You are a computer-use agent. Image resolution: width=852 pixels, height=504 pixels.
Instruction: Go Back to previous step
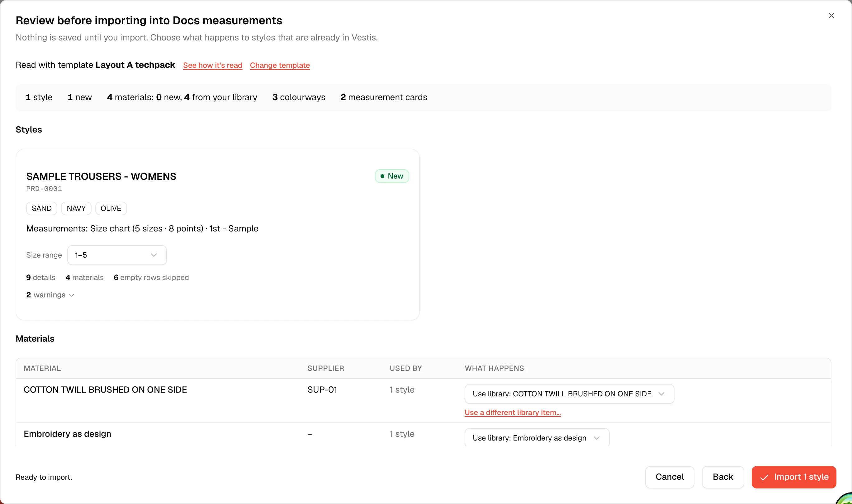(x=722, y=477)
